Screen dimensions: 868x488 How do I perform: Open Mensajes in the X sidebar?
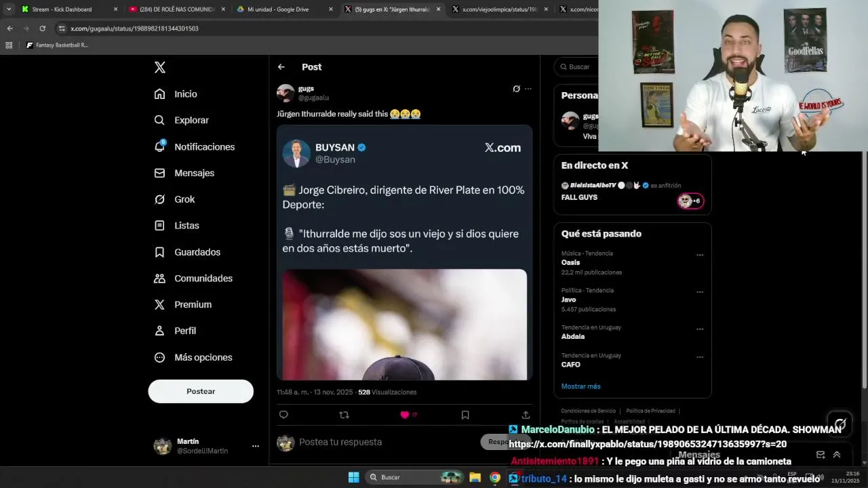pos(184,173)
